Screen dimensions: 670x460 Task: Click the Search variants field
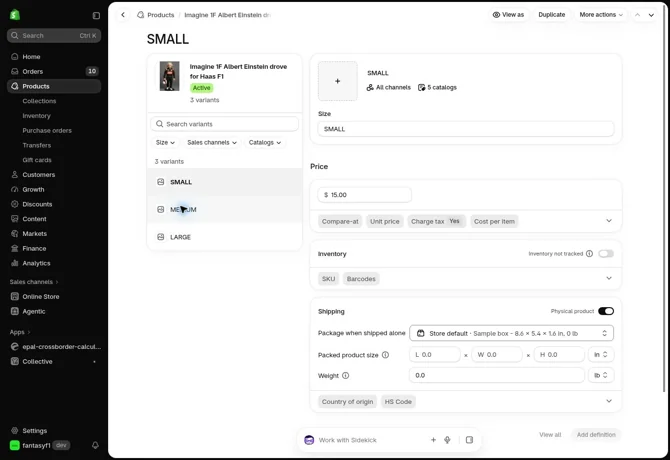[224, 124]
